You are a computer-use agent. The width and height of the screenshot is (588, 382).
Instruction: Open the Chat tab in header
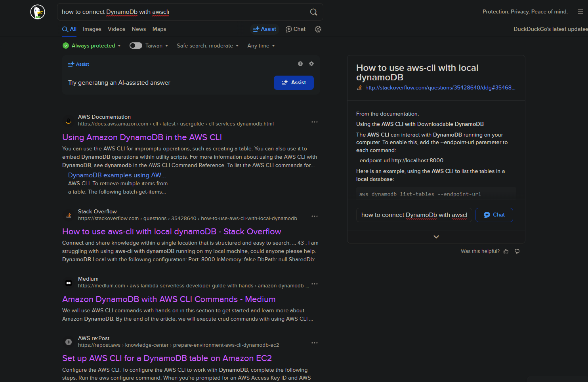pos(296,29)
